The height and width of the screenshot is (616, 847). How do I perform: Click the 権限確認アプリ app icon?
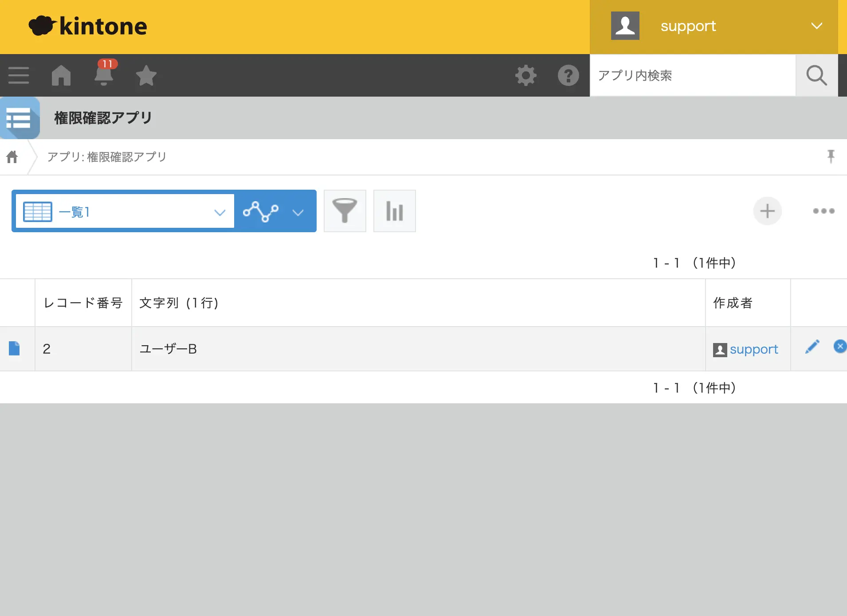(x=20, y=118)
